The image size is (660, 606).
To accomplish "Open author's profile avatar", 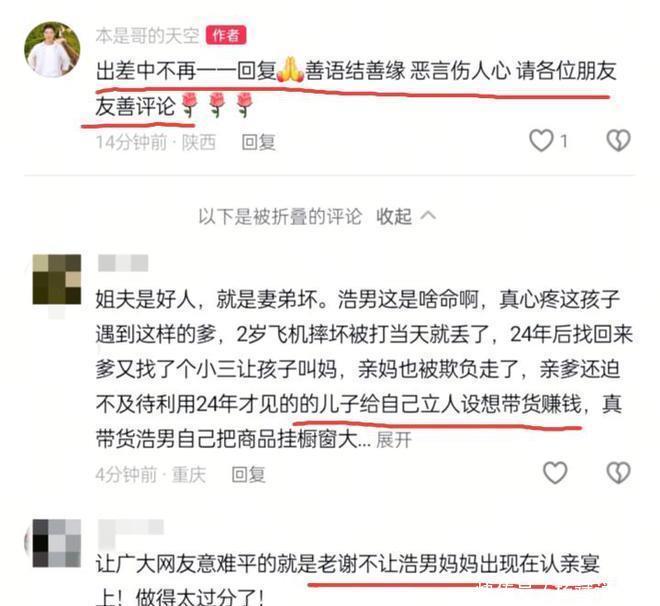I will tap(52, 50).
